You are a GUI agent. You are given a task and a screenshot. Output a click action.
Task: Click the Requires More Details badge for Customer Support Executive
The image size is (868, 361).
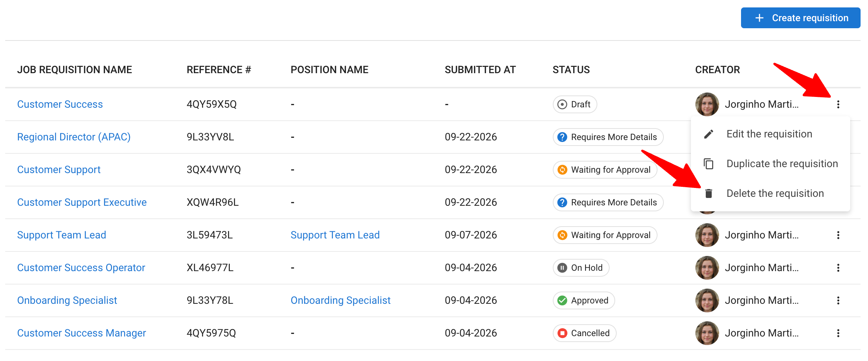(x=608, y=202)
